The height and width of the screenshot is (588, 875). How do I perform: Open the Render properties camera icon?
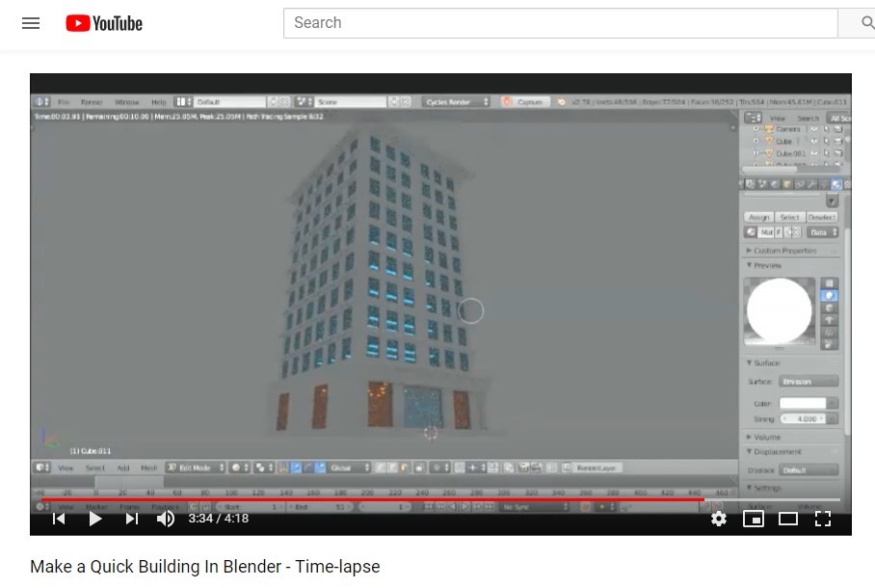pyautogui.click(x=751, y=183)
